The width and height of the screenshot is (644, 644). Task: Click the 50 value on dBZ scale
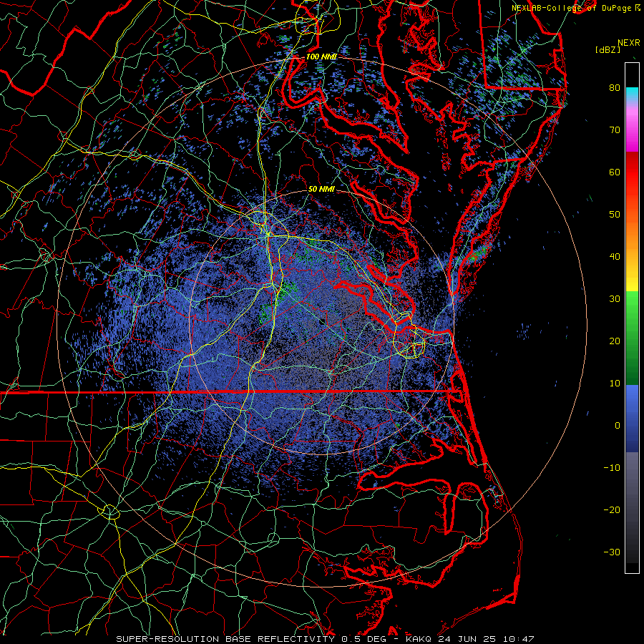[x=615, y=215]
